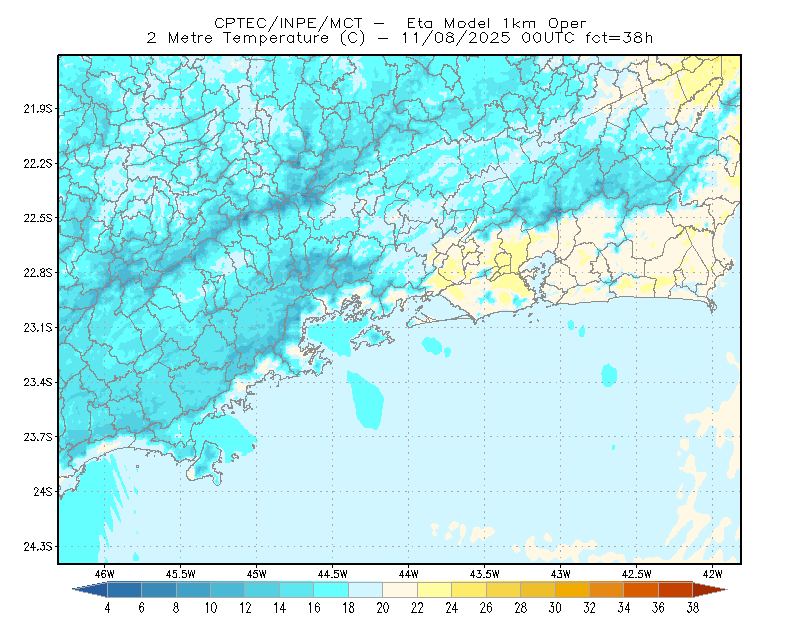Select the 30 to 32 orange swatch
Image resolution: width=800 pixels, height=618 pixels.
pyautogui.click(x=572, y=590)
